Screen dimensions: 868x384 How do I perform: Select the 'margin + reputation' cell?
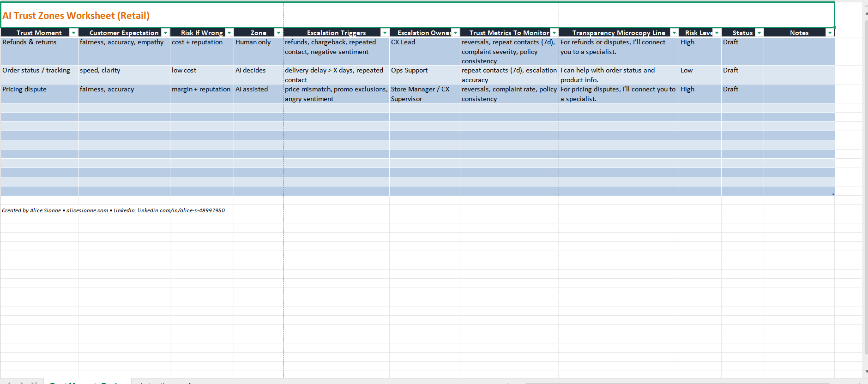click(x=202, y=94)
